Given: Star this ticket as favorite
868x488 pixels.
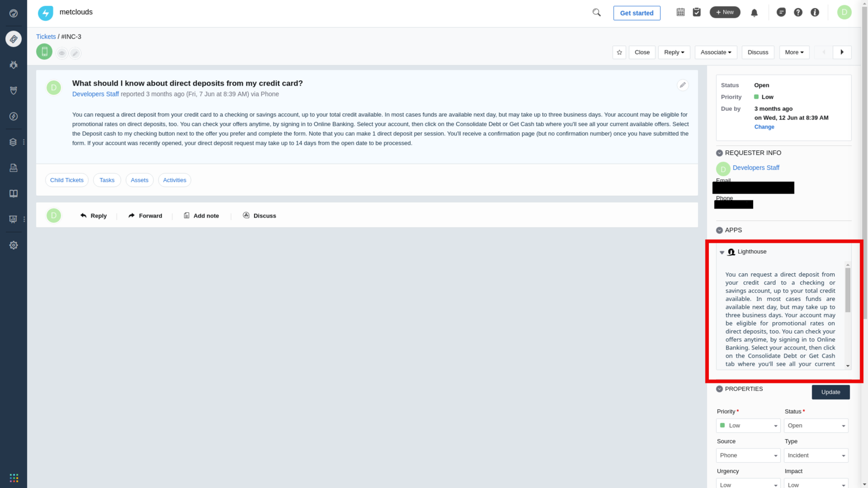Looking at the screenshot, I should (619, 52).
